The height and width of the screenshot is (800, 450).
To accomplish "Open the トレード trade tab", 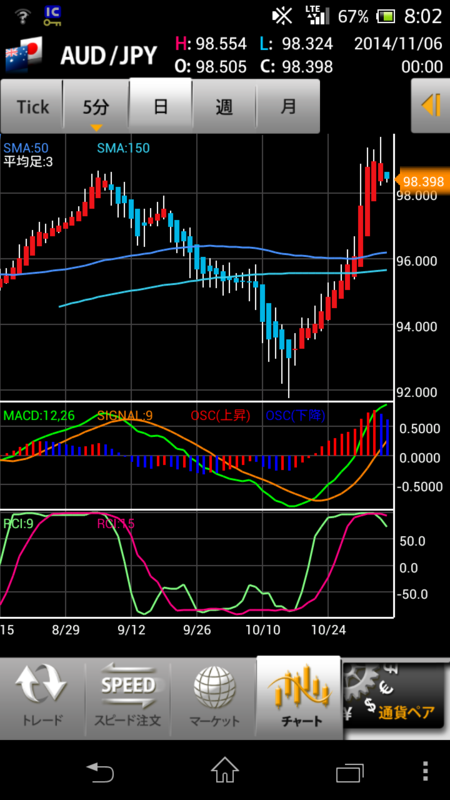I will pyautogui.click(x=42, y=698).
